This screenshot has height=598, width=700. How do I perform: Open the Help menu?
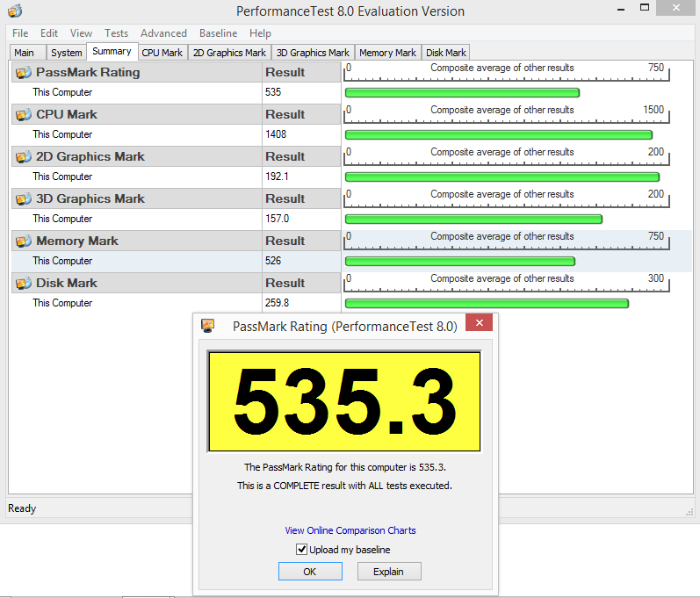(x=260, y=33)
